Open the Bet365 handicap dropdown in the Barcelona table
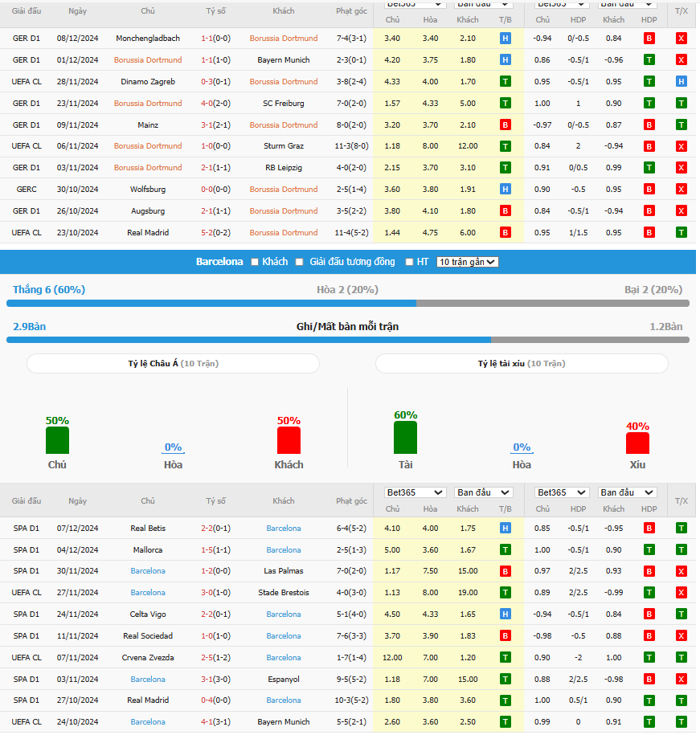 (562, 492)
